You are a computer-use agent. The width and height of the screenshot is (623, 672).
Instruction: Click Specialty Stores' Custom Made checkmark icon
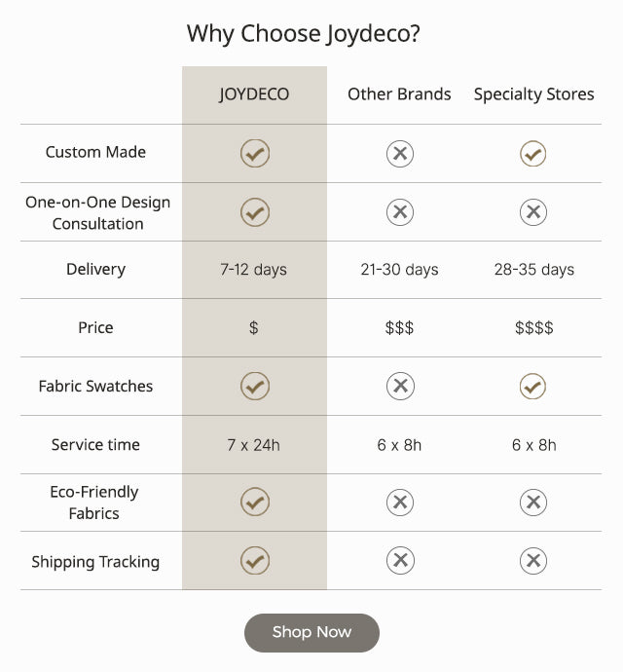coord(532,153)
